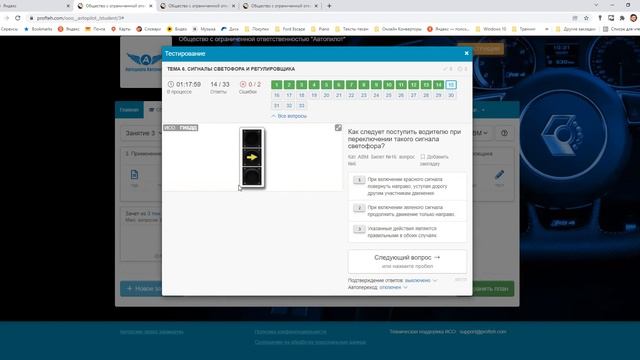Bookmark this page with the star icon
The width and height of the screenshot is (640, 360).
tap(587, 18)
